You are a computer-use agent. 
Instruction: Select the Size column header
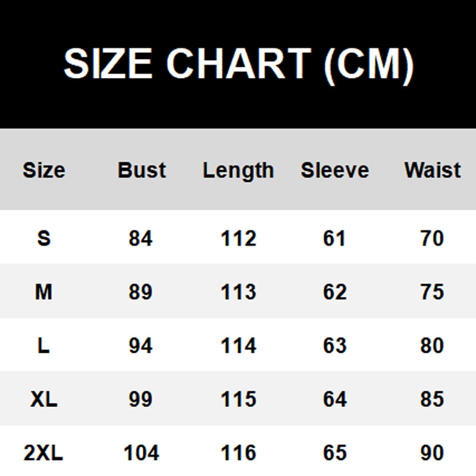pos(43,171)
